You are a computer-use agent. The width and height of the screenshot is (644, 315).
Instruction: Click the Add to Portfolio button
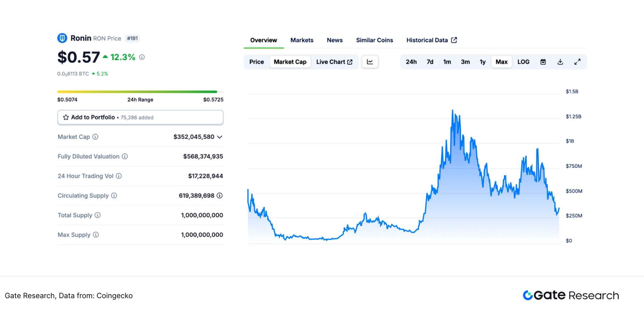click(141, 117)
